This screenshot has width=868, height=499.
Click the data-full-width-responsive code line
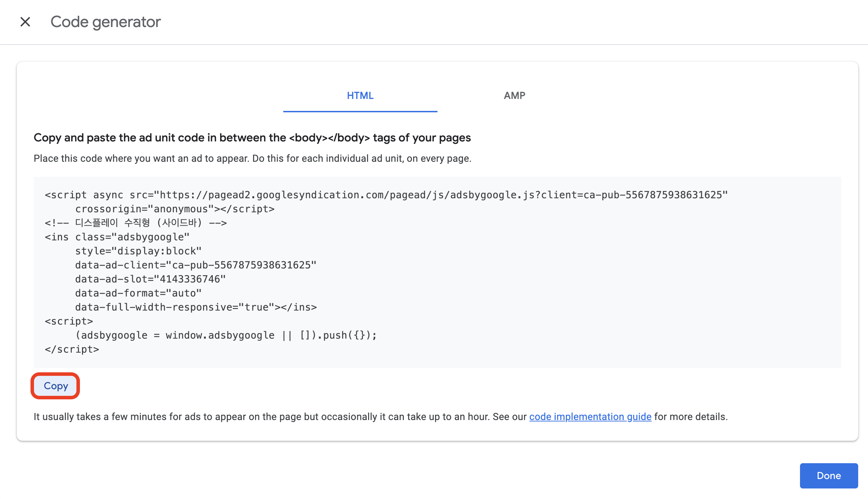click(196, 307)
